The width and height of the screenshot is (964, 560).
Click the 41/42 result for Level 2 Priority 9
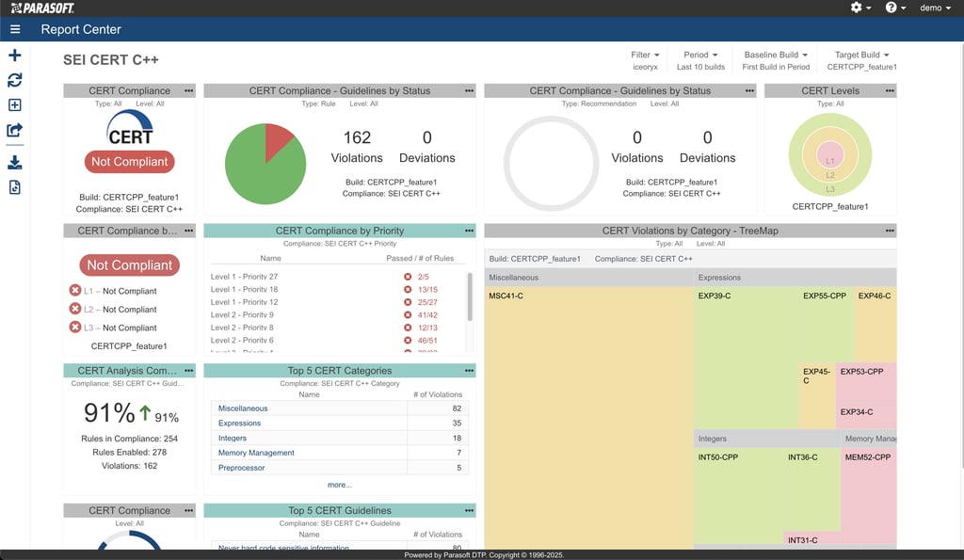[x=427, y=314]
